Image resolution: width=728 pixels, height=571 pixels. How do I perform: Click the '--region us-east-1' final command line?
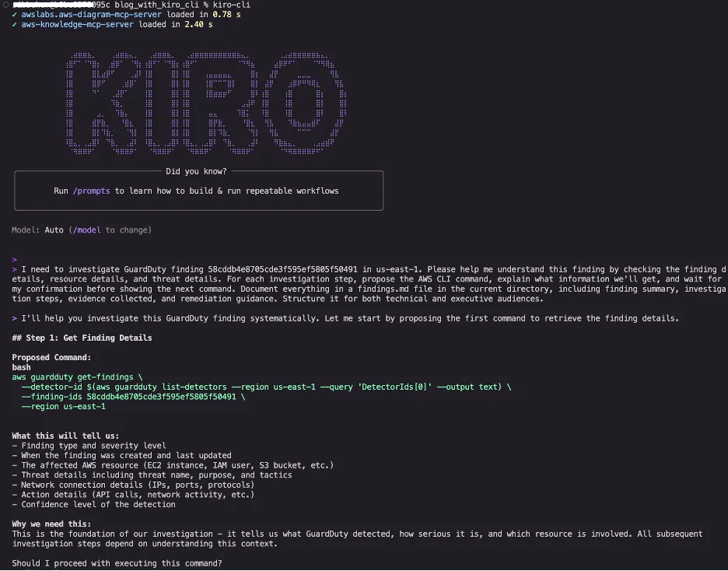(63, 406)
